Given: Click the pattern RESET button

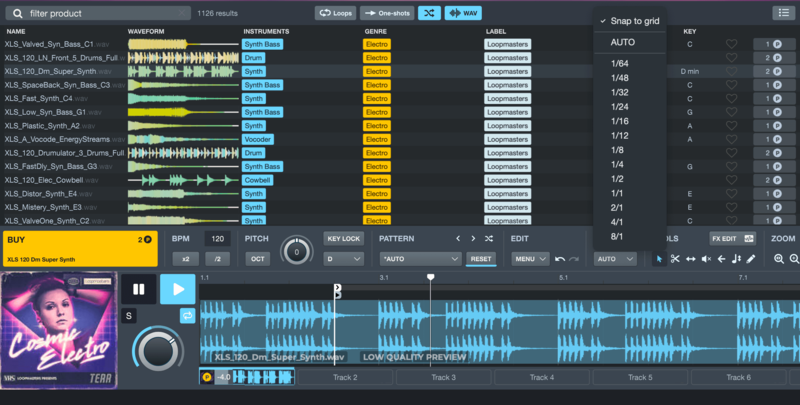Looking at the screenshot, I should pos(481,259).
